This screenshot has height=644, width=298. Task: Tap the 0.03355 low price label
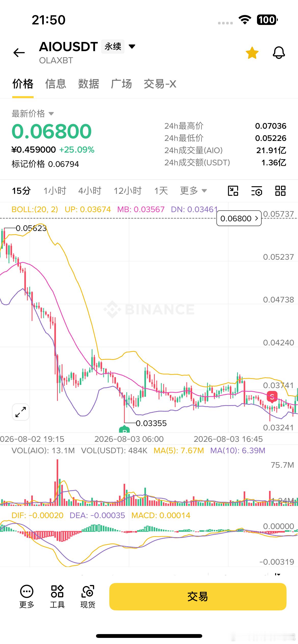tap(151, 423)
